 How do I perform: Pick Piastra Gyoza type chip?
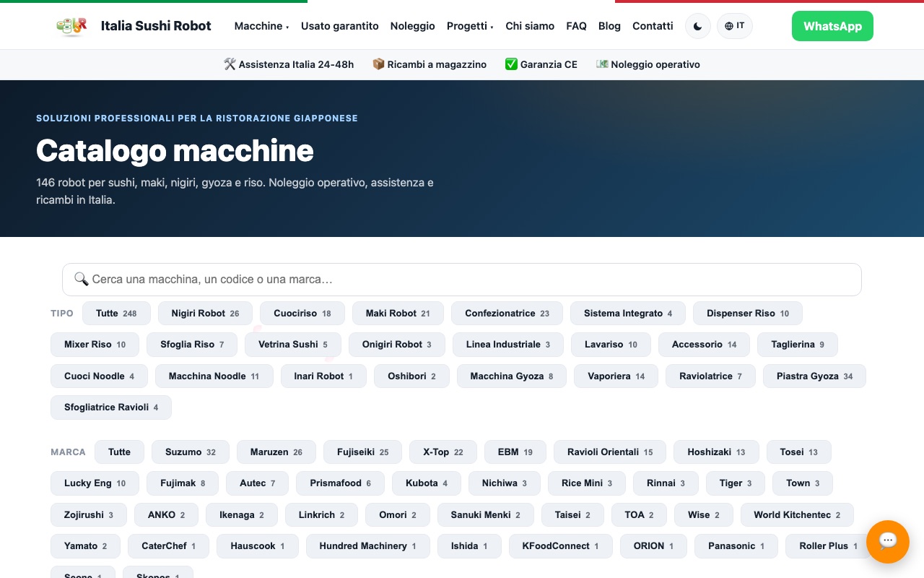pos(814,376)
